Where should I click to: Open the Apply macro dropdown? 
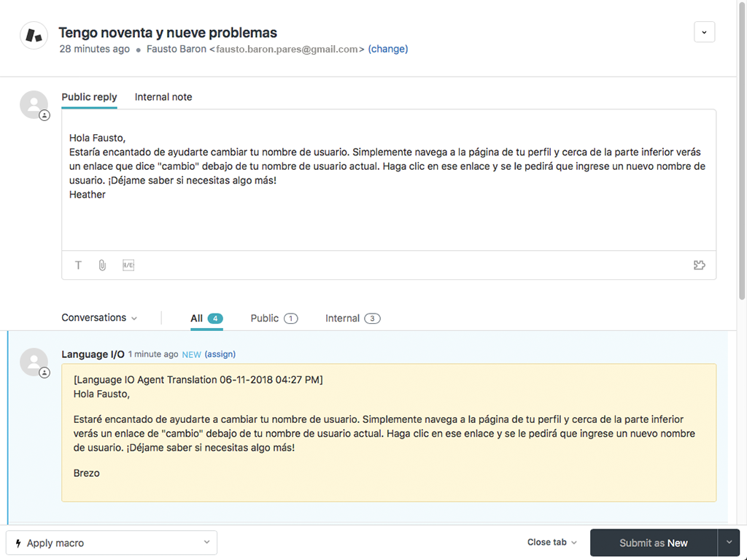(112, 543)
